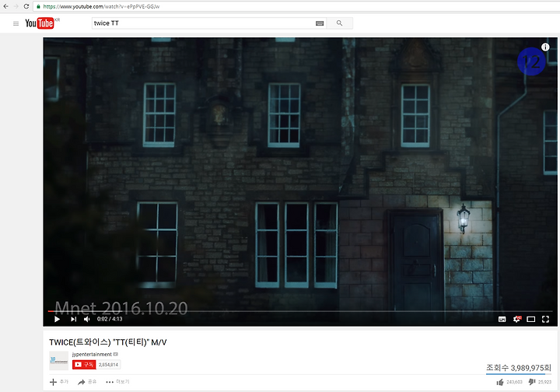Click the magnifier search button
This screenshot has width=560, height=392.
click(x=339, y=23)
